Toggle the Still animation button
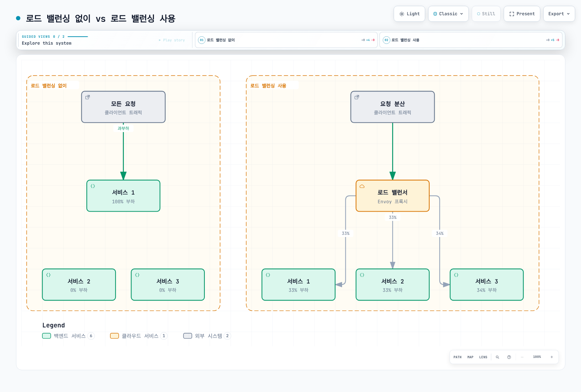 486,14
